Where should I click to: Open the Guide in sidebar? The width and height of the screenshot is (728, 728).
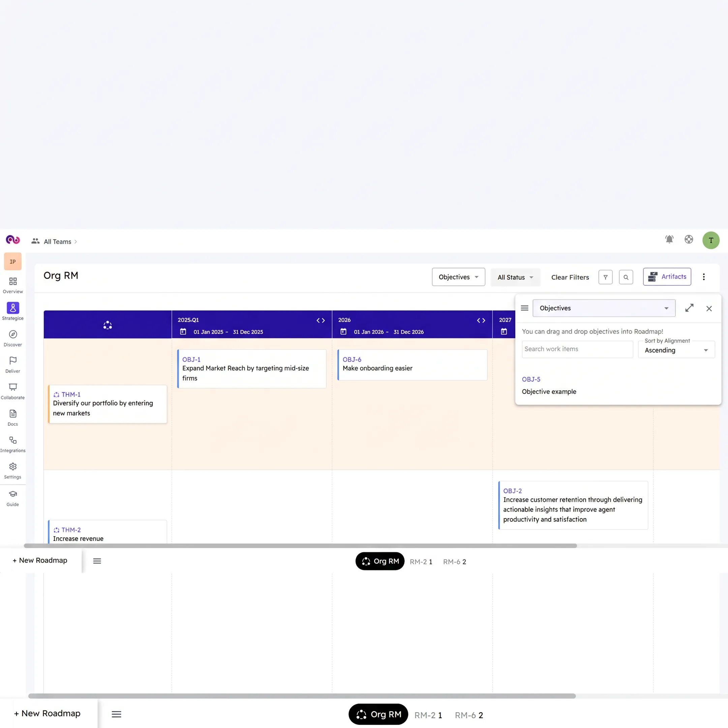click(x=13, y=498)
